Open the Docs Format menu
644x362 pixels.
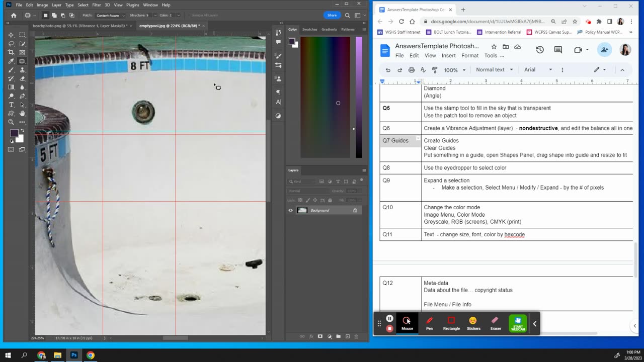[470, 56]
